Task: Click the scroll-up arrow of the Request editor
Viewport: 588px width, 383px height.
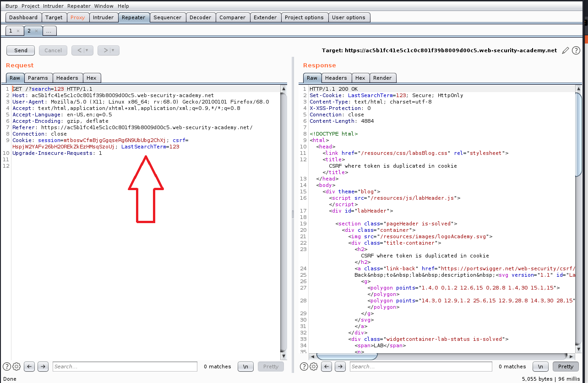Action: click(284, 89)
